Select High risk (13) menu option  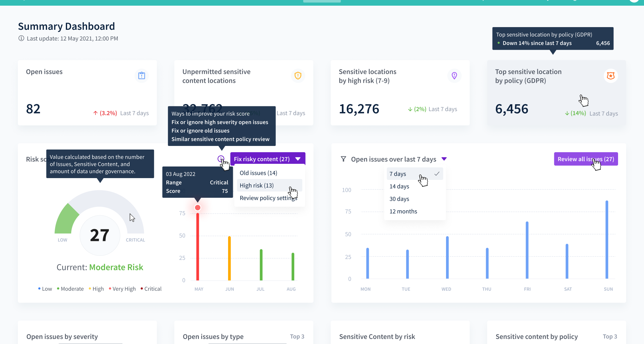270,186
